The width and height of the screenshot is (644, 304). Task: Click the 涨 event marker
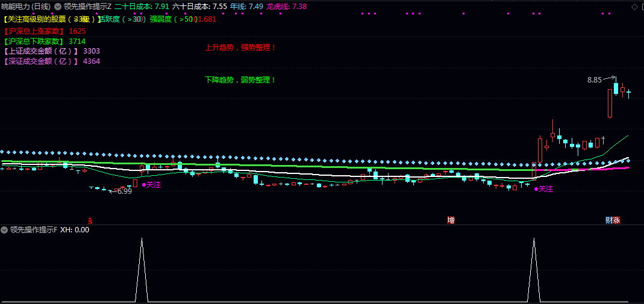(x=616, y=220)
